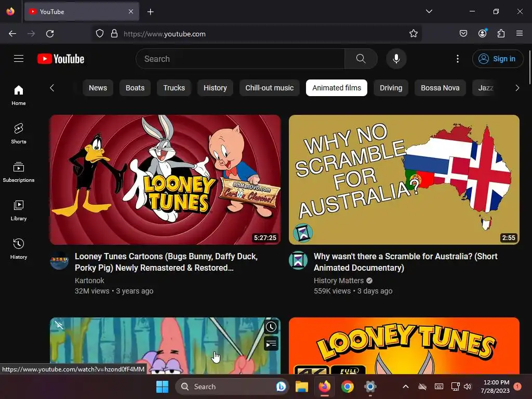Bookmark this page with star icon
The height and width of the screenshot is (399, 532).
point(413,34)
